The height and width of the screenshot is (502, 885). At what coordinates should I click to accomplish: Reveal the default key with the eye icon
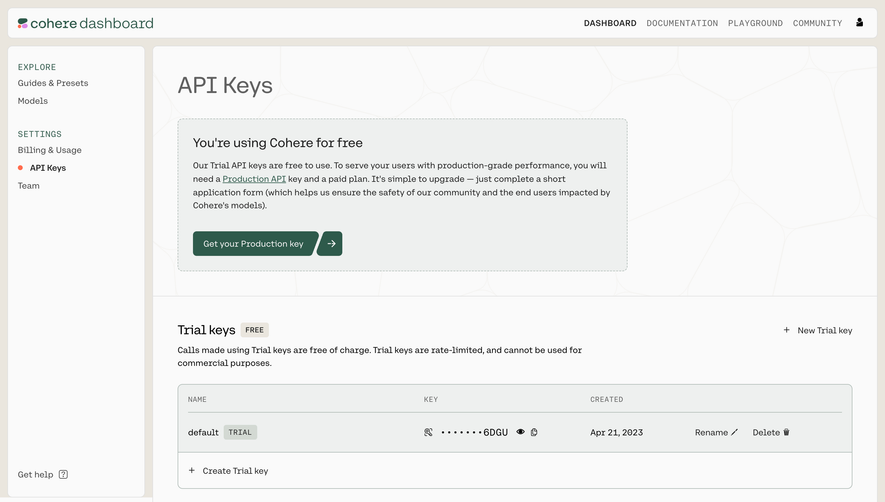tap(520, 432)
